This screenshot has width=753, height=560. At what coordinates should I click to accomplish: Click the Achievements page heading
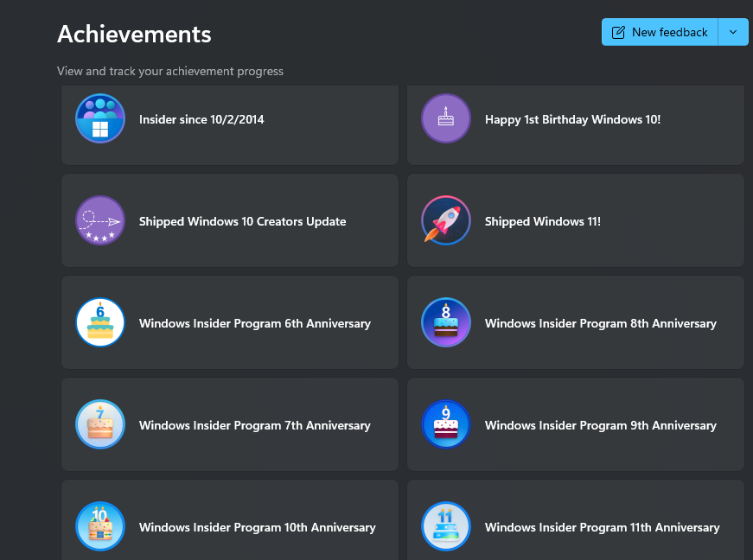pyautogui.click(x=135, y=34)
